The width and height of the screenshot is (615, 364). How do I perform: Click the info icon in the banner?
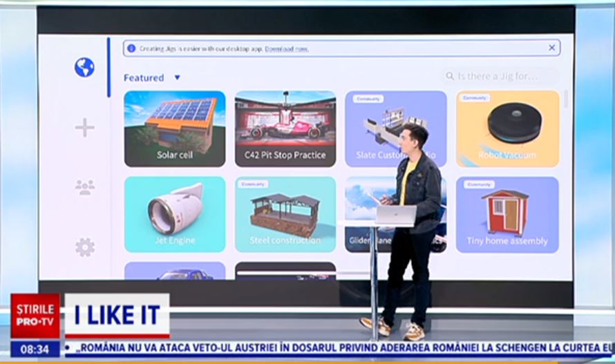point(131,48)
